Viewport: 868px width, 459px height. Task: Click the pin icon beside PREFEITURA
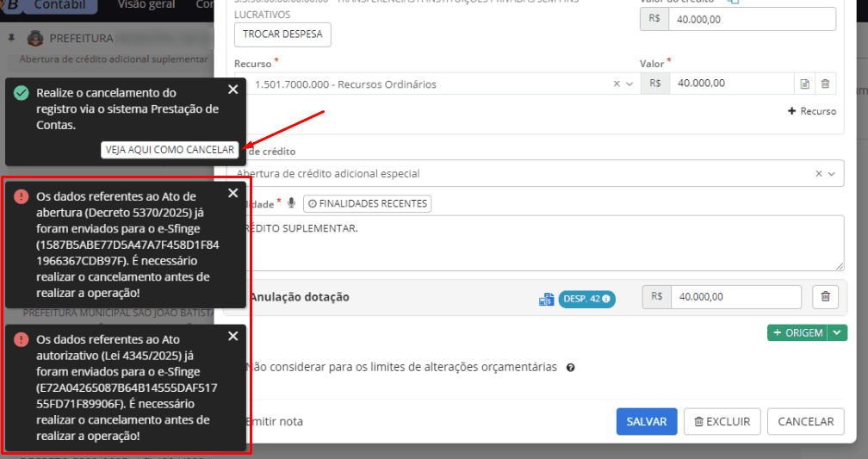point(11,38)
